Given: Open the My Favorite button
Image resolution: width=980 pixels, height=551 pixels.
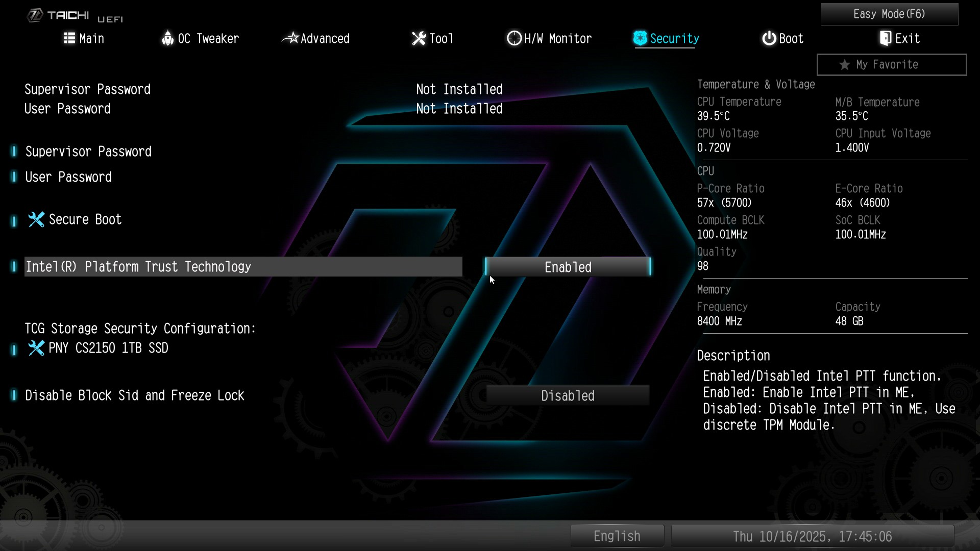Looking at the screenshot, I should [x=891, y=65].
